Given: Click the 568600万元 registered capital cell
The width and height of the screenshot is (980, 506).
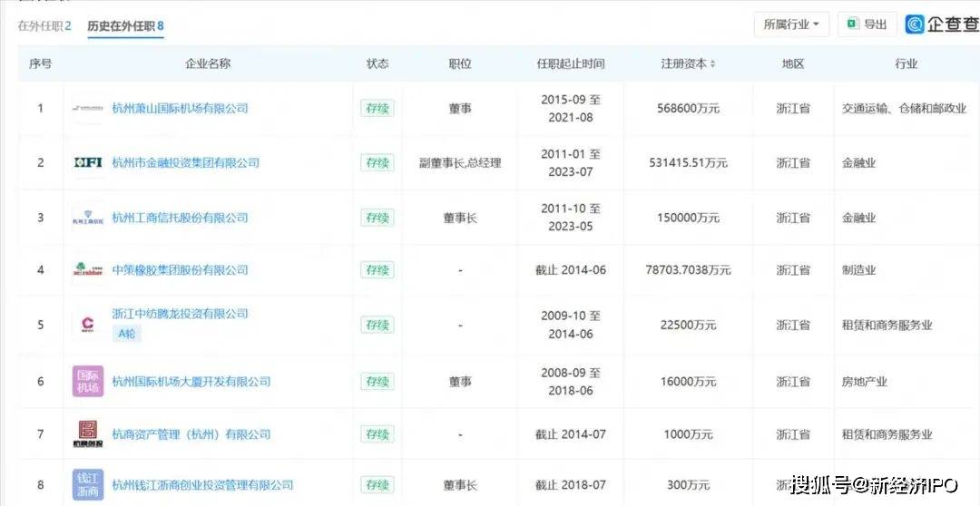Looking at the screenshot, I should point(688,108).
